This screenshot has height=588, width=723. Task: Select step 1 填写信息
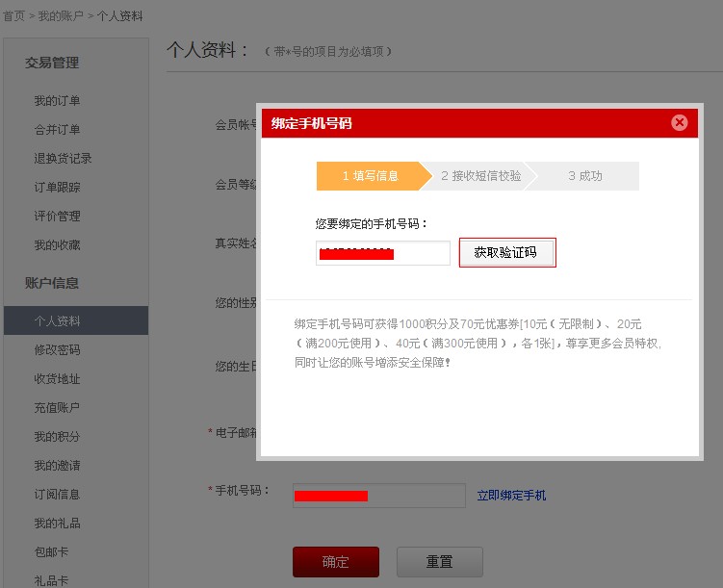pos(370,176)
